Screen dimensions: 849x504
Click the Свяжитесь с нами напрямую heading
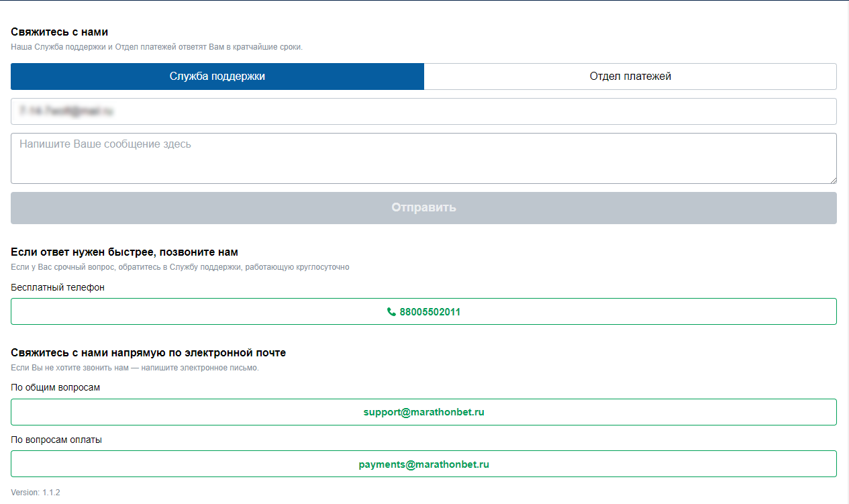(x=148, y=352)
